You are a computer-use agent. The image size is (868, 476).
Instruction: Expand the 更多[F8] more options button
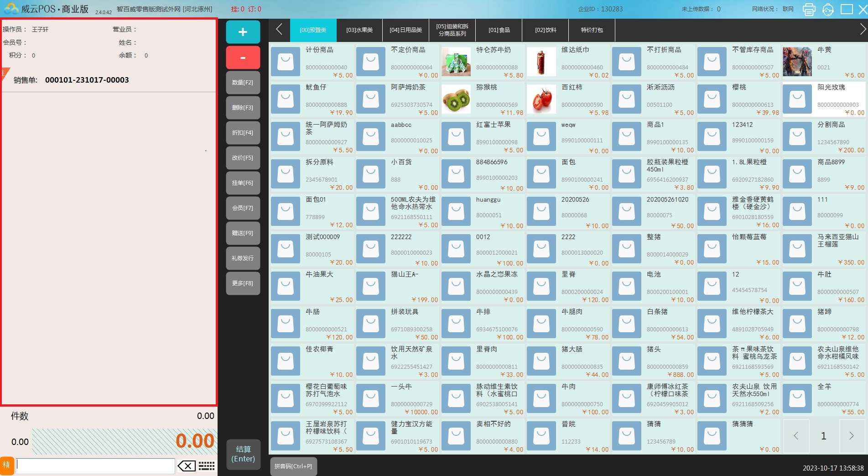click(243, 283)
